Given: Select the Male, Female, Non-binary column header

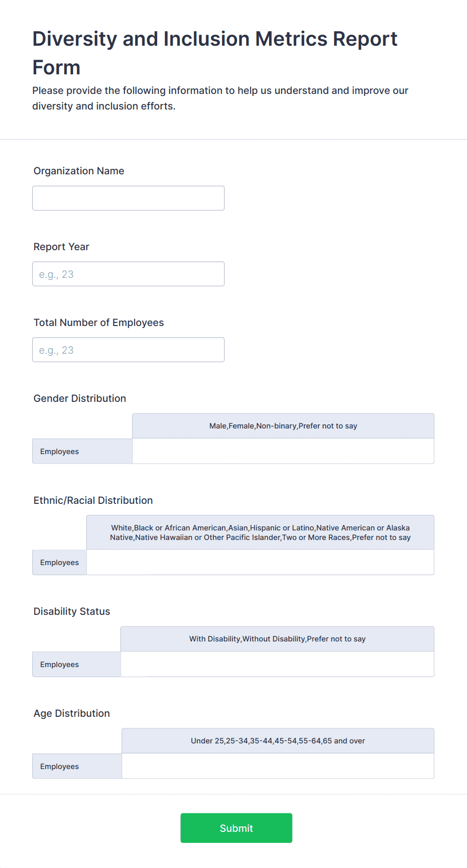Looking at the screenshot, I should [x=283, y=426].
